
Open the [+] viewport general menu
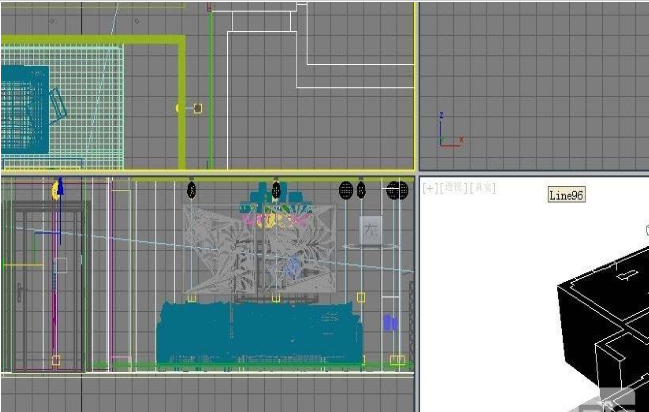(x=430, y=188)
